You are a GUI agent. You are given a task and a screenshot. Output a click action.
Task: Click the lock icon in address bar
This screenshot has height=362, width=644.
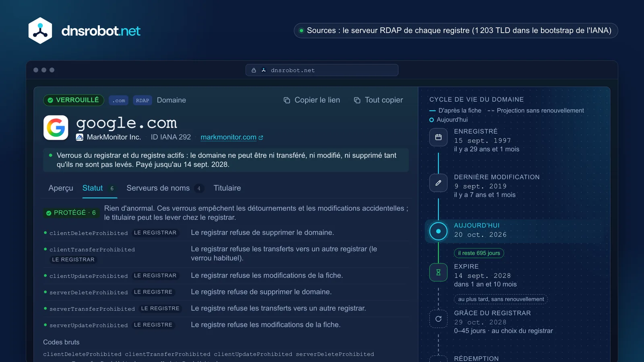pyautogui.click(x=254, y=70)
